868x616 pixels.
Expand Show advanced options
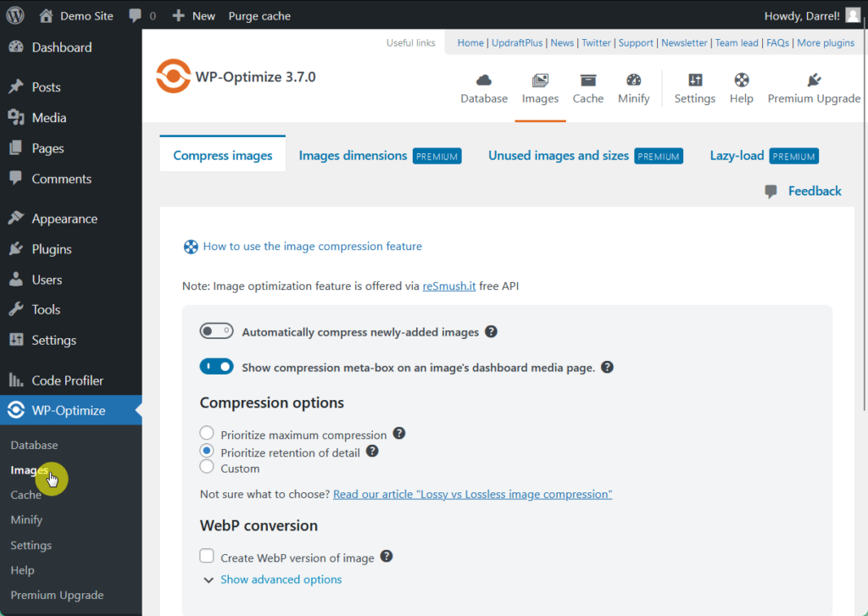coord(281,580)
